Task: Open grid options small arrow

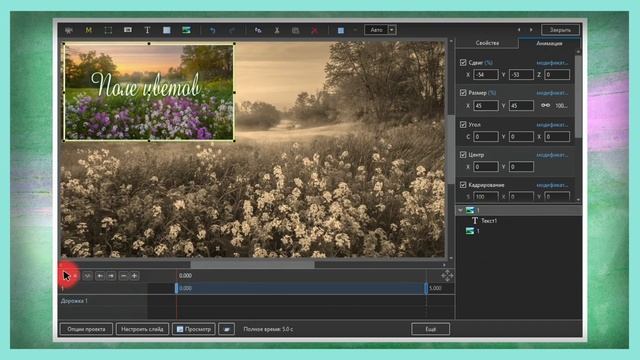Action: [355, 30]
